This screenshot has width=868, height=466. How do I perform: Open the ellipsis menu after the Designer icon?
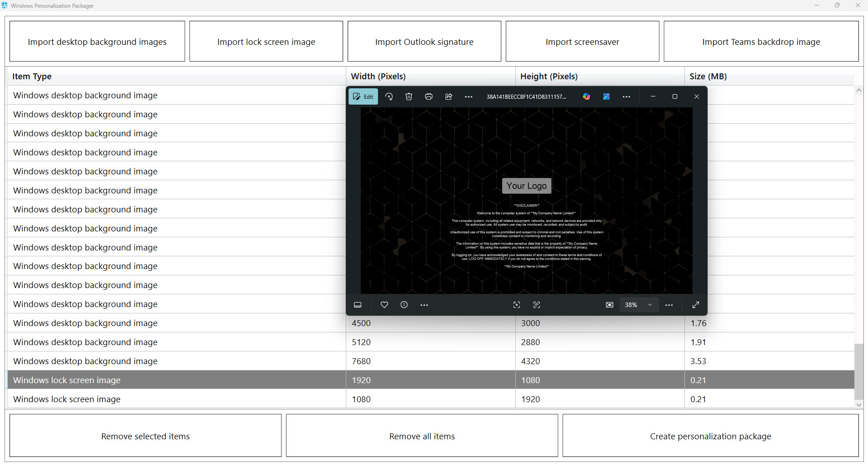coord(626,96)
